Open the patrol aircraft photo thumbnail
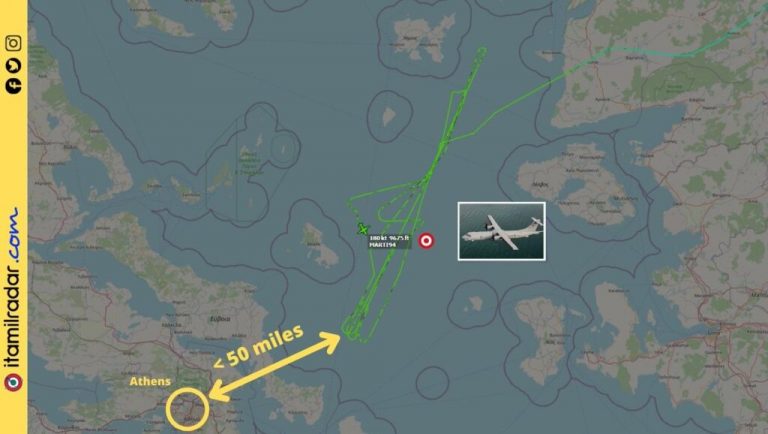The height and width of the screenshot is (434, 768). (502, 231)
